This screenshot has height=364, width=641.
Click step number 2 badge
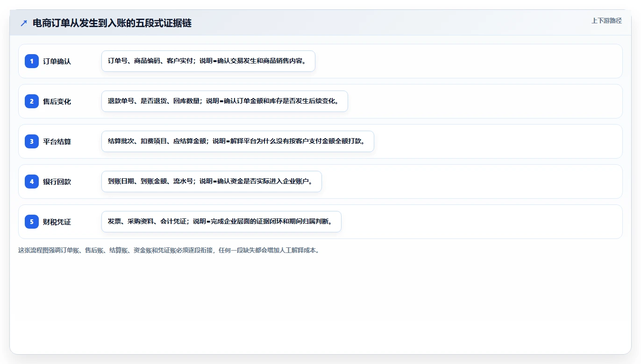point(32,101)
